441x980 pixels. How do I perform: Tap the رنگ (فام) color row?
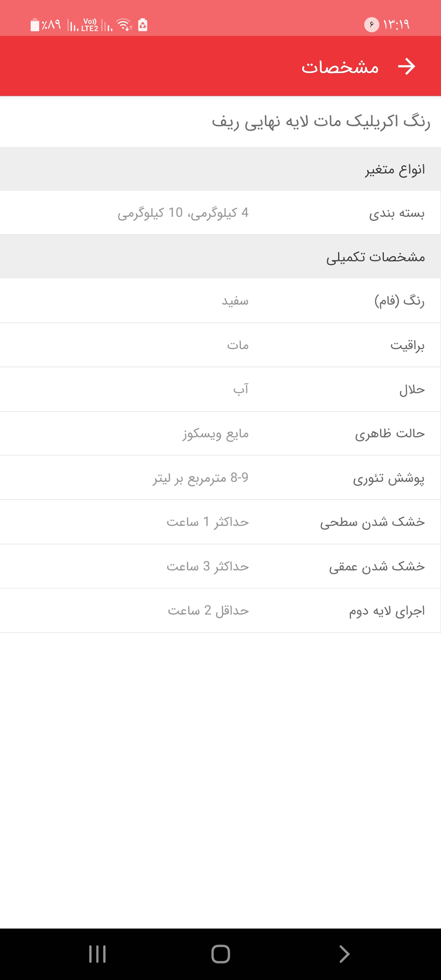pos(220,301)
